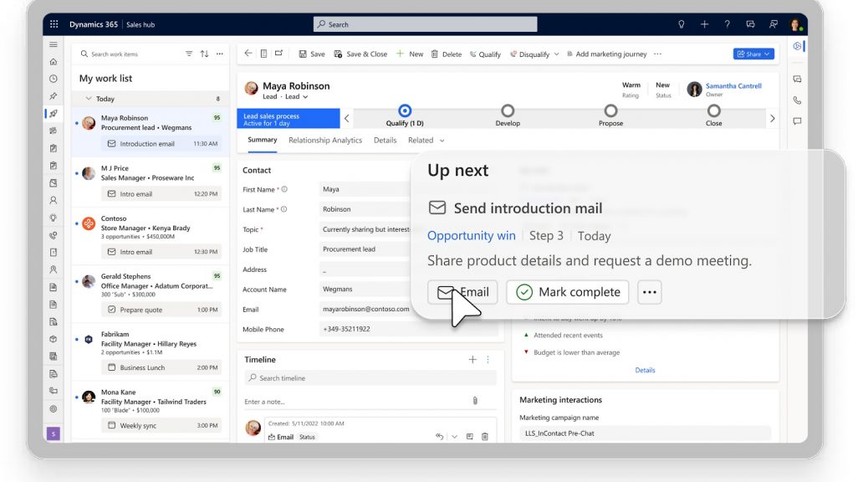Open Mona Kane Weekly sync activity
868x482 pixels.
(x=161, y=425)
